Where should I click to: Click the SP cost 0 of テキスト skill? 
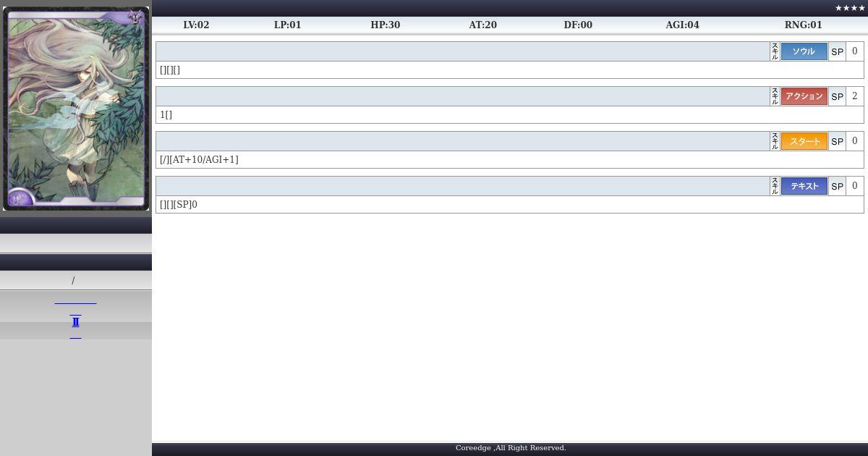(x=854, y=186)
